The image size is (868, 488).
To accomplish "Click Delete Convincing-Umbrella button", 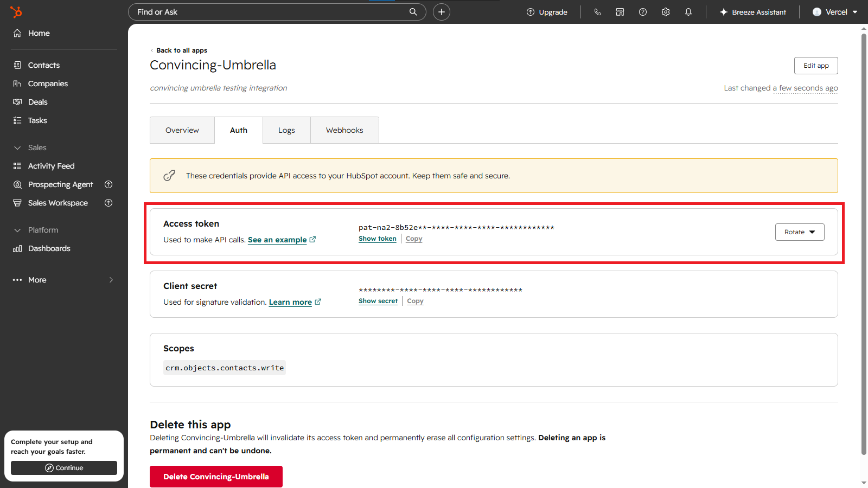I will pos(216,477).
